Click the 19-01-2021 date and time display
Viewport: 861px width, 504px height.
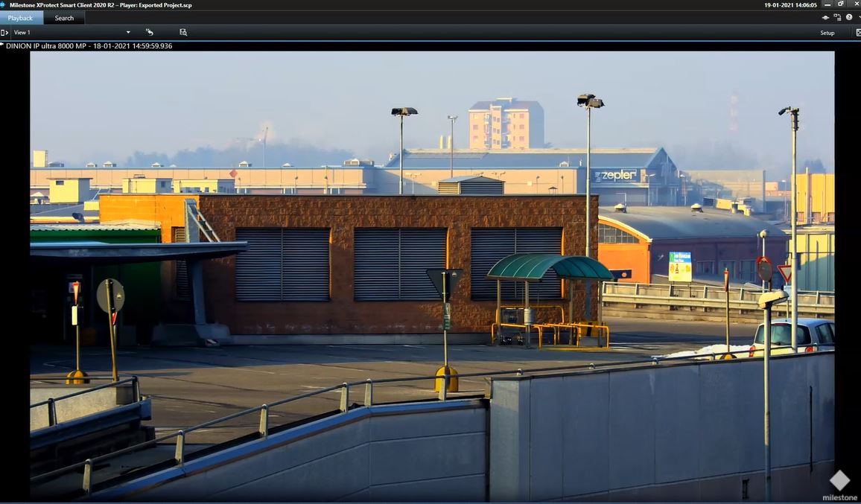tap(790, 5)
